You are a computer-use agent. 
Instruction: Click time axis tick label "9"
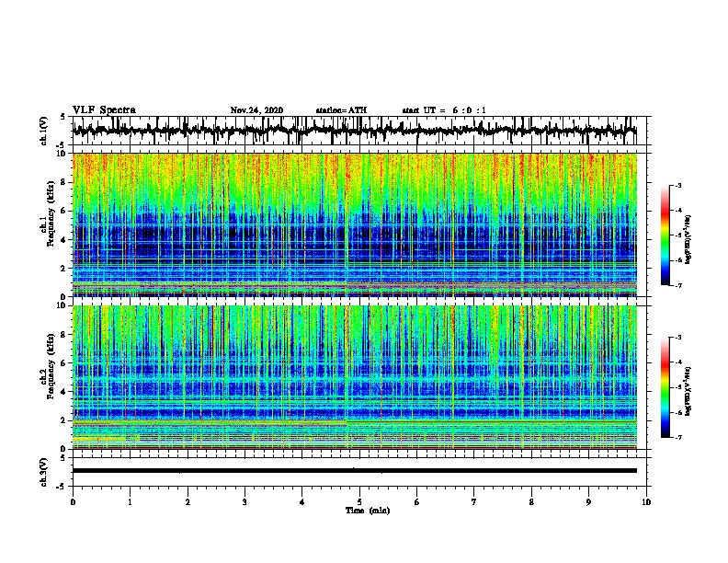tap(588, 502)
